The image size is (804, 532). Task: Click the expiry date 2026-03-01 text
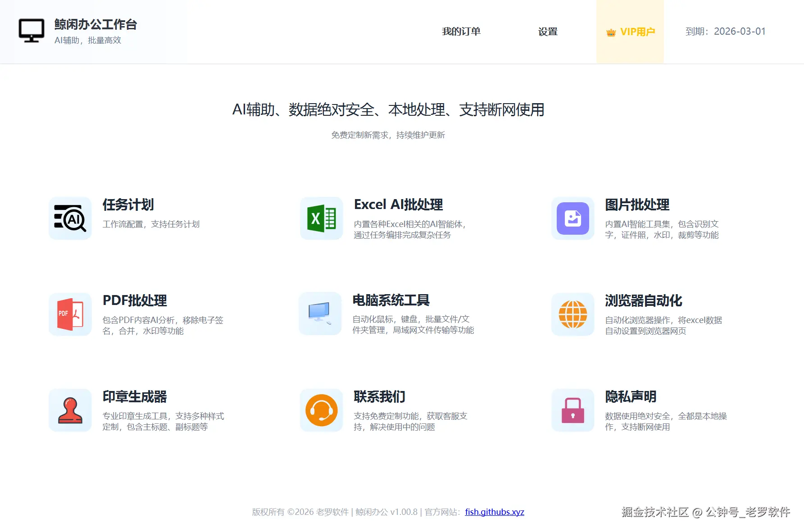point(740,32)
